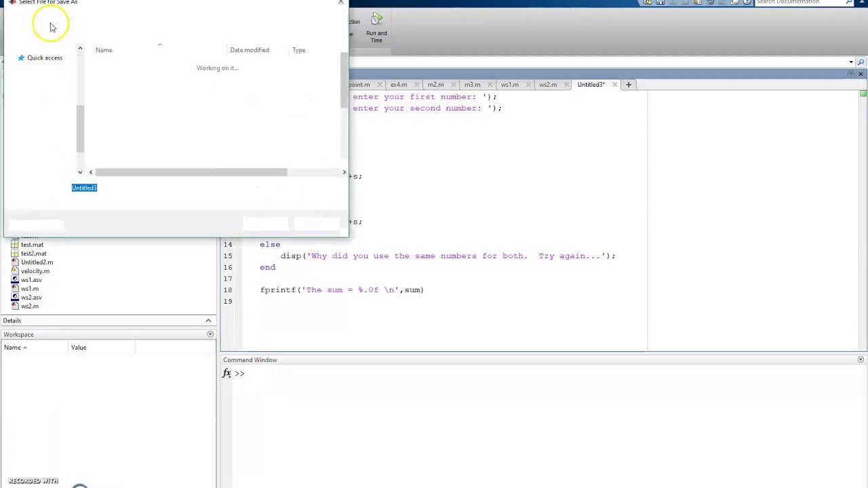Collapse the Details panel chevron
The width and height of the screenshot is (868, 488).
tap(208, 321)
